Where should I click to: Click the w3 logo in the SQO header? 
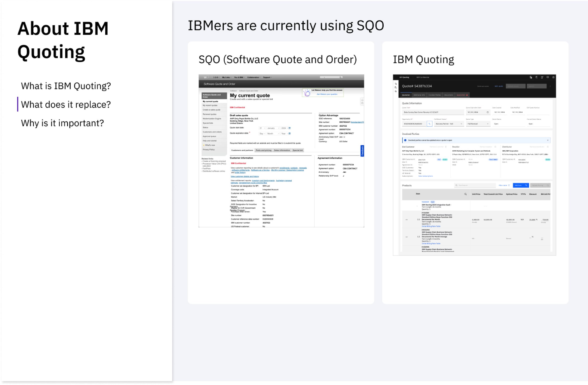(x=206, y=77)
